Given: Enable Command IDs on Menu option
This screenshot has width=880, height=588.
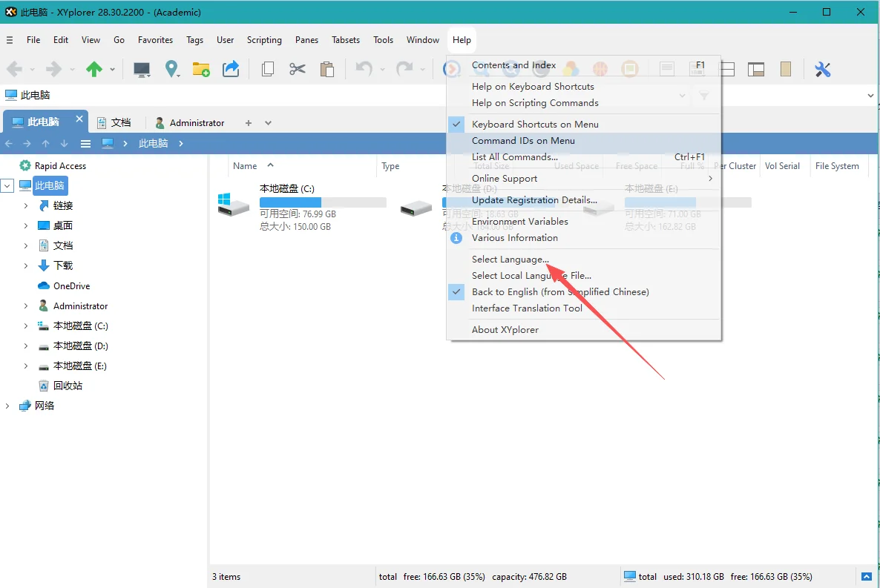Looking at the screenshot, I should pos(523,141).
